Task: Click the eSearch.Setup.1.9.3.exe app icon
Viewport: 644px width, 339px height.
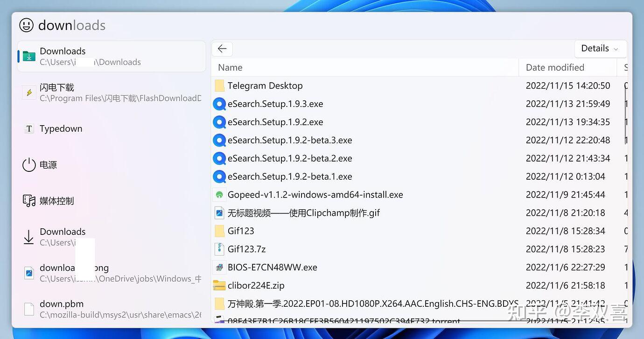Action: click(219, 104)
